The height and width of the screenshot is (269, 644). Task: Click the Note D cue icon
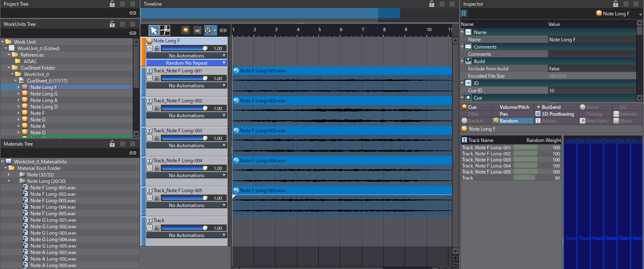pyautogui.click(x=25, y=132)
